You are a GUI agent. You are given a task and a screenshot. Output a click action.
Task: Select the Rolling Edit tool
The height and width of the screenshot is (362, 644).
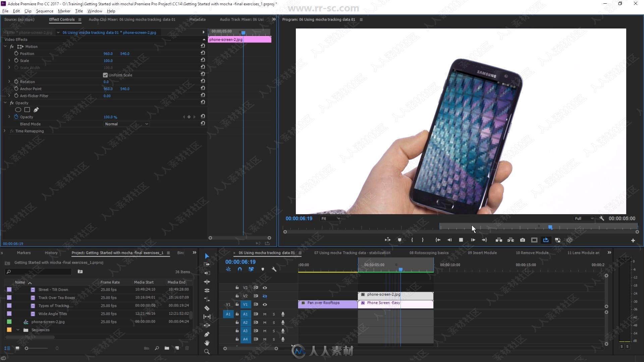[207, 282]
